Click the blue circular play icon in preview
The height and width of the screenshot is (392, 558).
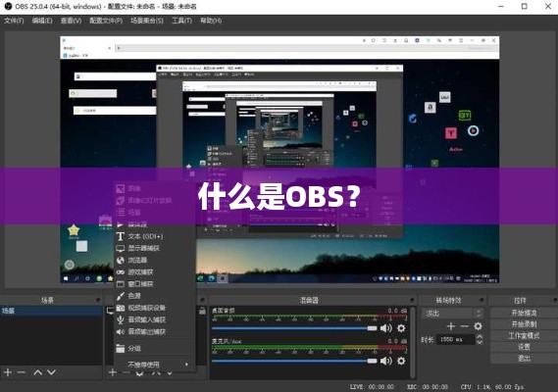pos(473,131)
